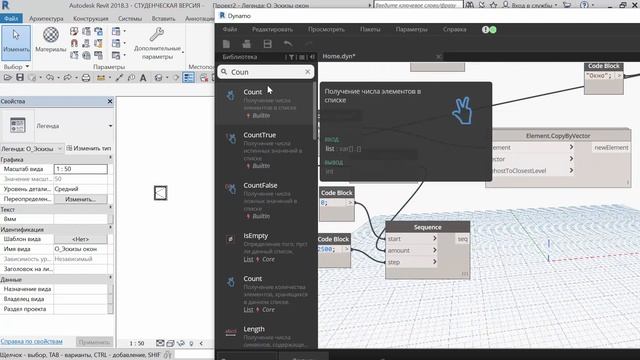This screenshot has height=360, width=640.
Task: Click the newElement output port
Action: pyautogui.click(x=611, y=148)
